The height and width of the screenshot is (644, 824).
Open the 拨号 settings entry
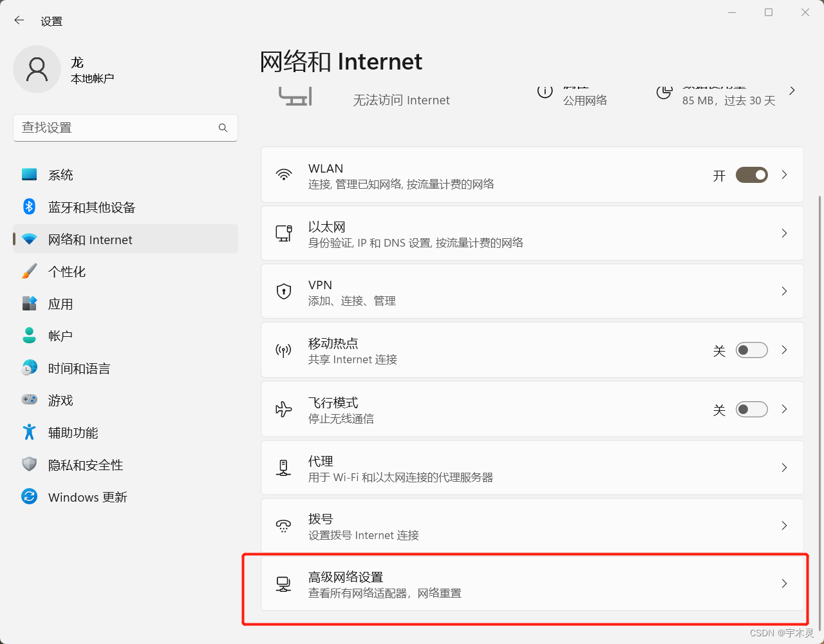(x=532, y=526)
